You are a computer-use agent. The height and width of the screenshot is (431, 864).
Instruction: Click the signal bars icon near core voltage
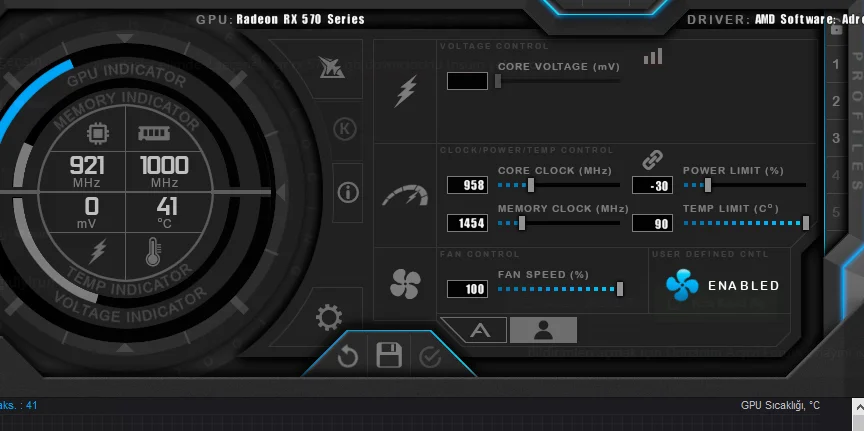point(653,56)
